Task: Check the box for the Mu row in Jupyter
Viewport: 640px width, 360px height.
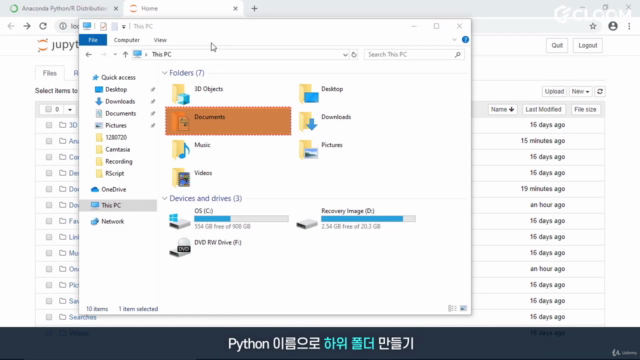Action: 49,253
